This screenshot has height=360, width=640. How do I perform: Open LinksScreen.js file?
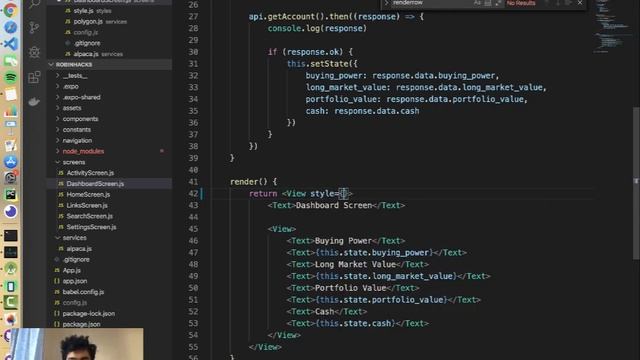tap(110, 205)
